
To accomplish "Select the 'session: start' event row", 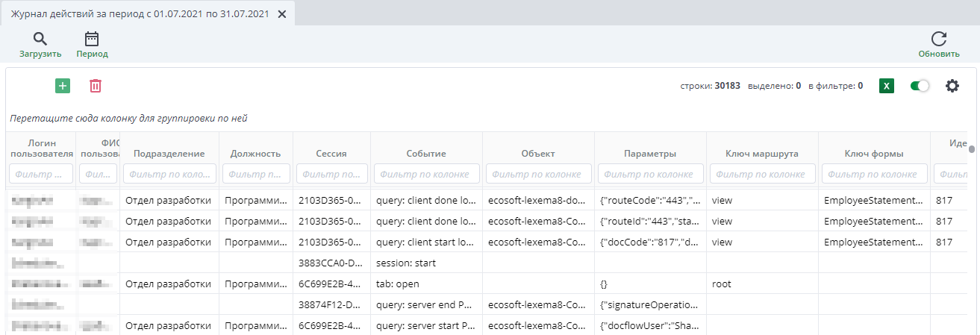I will (405, 263).
